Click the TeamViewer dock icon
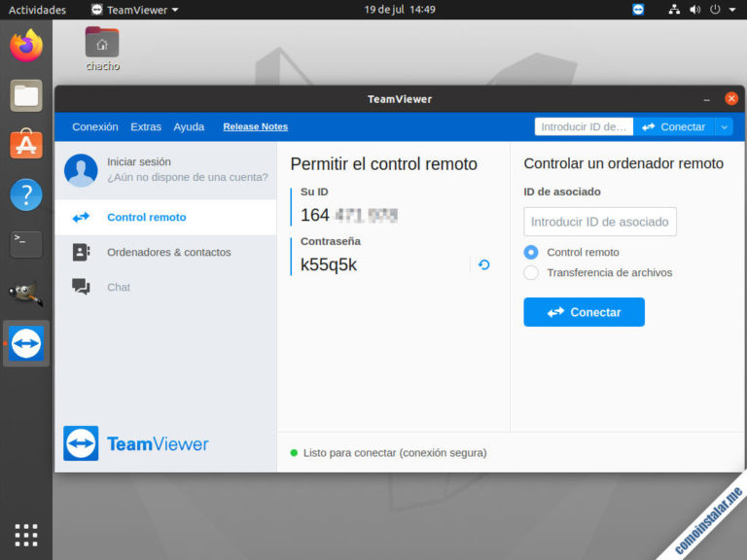This screenshot has width=747, height=560. [x=26, y=343]
